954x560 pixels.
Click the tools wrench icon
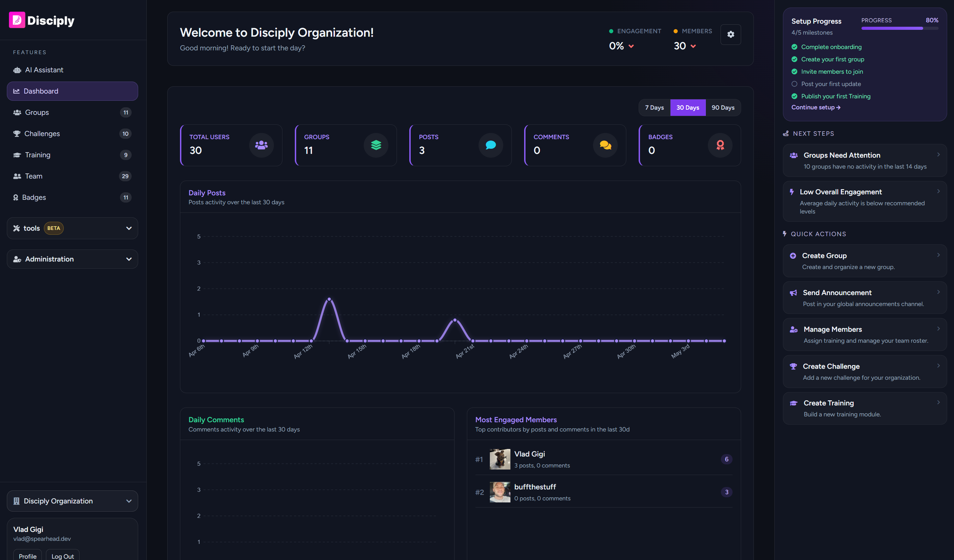click(16, 228)
